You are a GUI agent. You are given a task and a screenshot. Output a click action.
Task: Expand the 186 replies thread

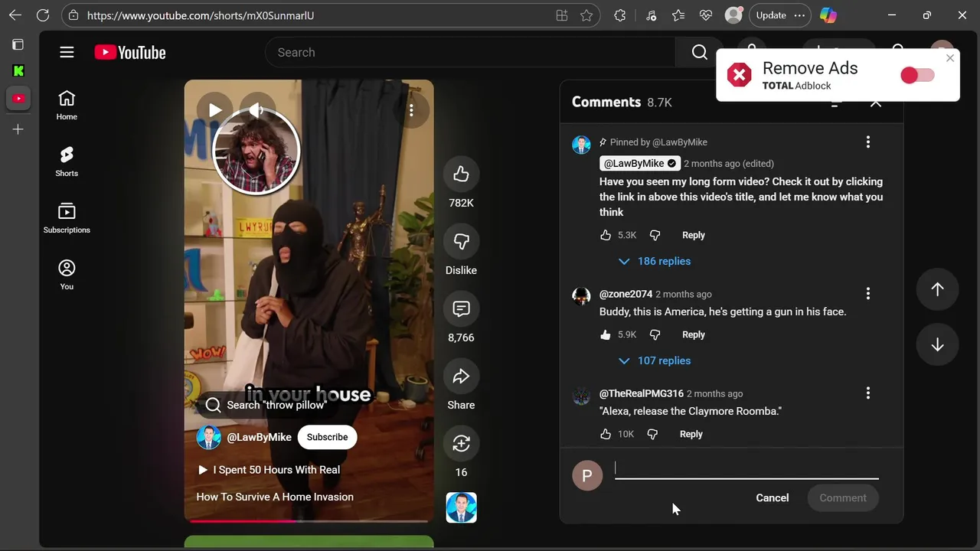pos(654,261)
